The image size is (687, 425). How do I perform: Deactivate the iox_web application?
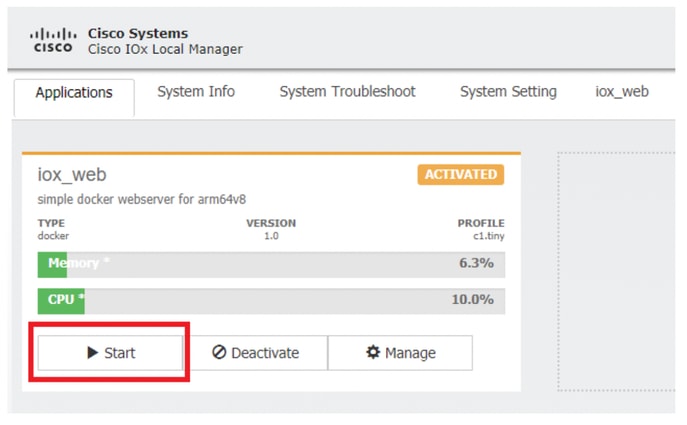click(x=256, y=353)
